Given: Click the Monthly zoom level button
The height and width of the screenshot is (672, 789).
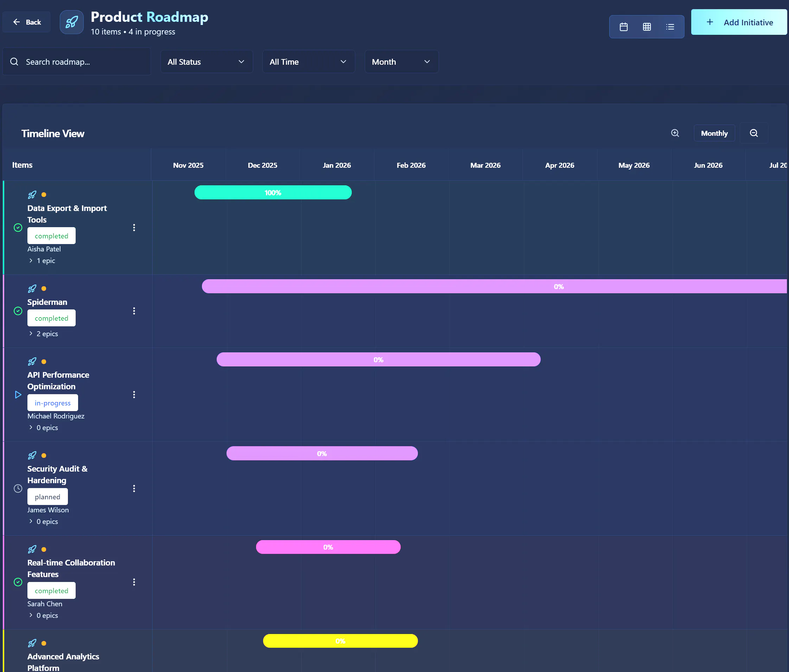Looking at the screenshot, I should [x=714, y=133].
